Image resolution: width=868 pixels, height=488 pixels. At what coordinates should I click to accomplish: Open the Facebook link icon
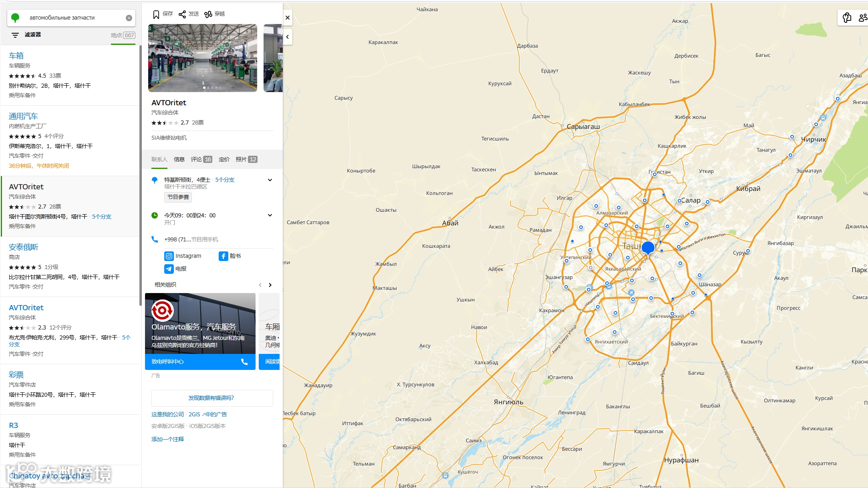(223, 256)
